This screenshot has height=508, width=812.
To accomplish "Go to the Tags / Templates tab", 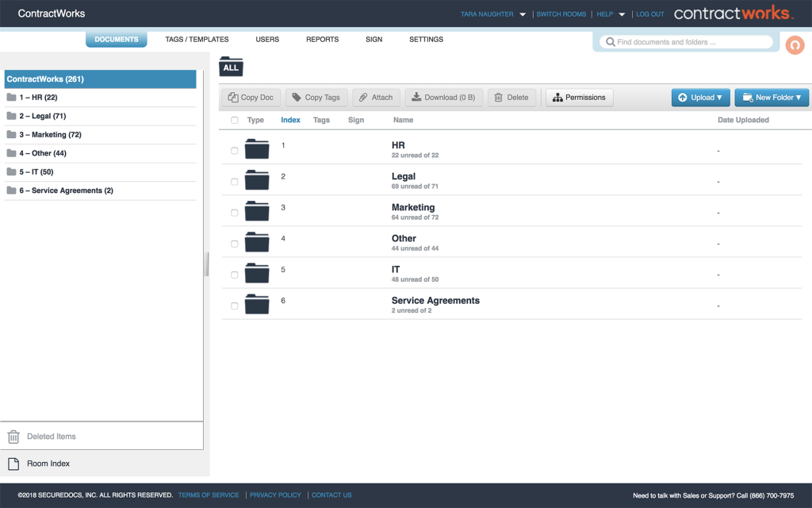I will (x=197, y=40).
